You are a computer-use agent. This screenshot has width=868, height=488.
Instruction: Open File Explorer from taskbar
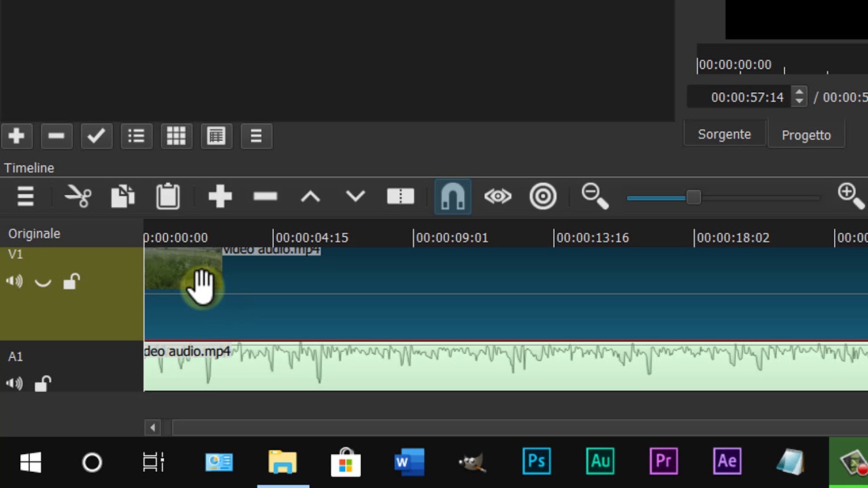point(283,463)
